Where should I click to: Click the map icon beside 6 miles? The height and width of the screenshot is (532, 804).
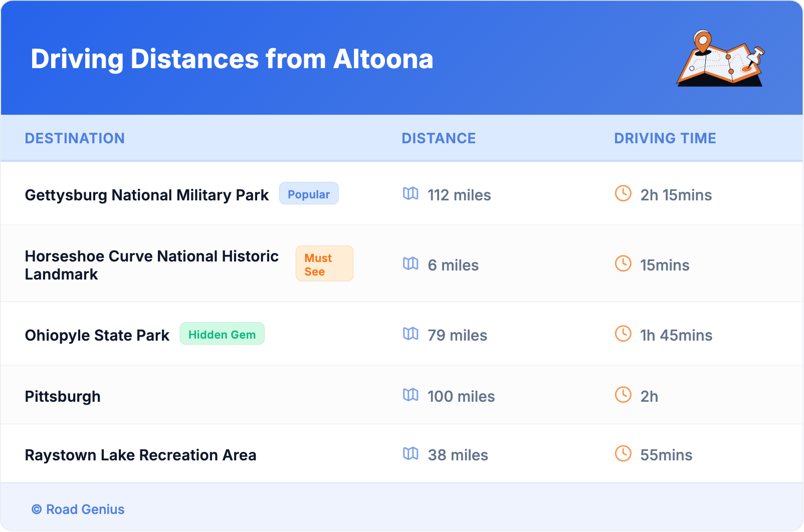411,263
